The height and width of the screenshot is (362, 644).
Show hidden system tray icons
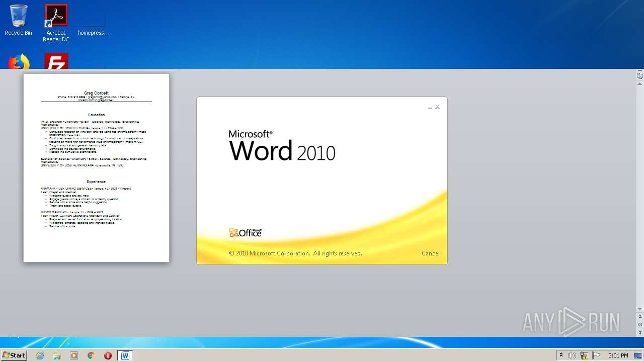[x=561, y=355]
